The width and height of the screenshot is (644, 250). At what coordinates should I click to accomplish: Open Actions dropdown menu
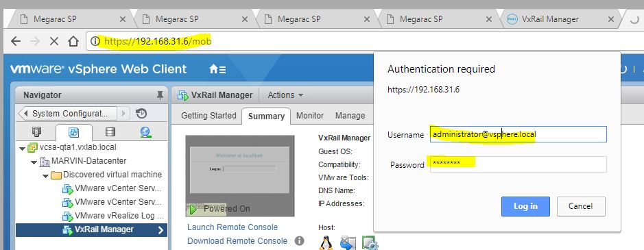pyautogui.click(x=285, y=95)
